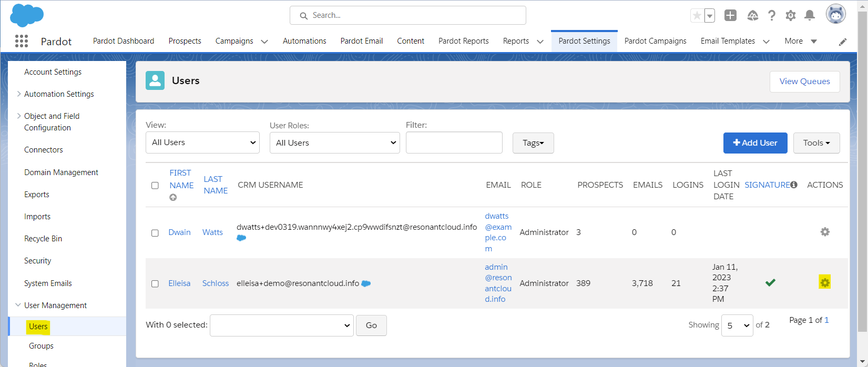Click the Signature column header link
Viewport: 868px width, 367px height.
click(x=767, y=185)
